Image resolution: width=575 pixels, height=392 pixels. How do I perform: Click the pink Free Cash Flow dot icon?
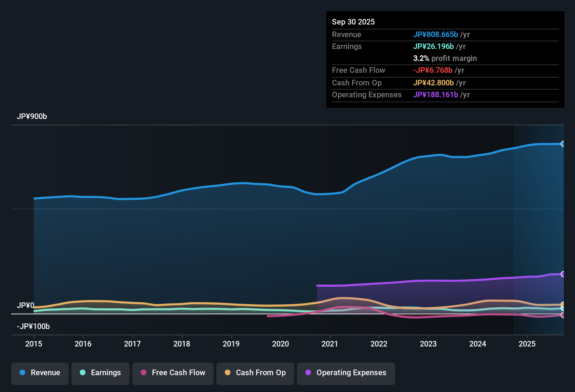click(144, 373)
